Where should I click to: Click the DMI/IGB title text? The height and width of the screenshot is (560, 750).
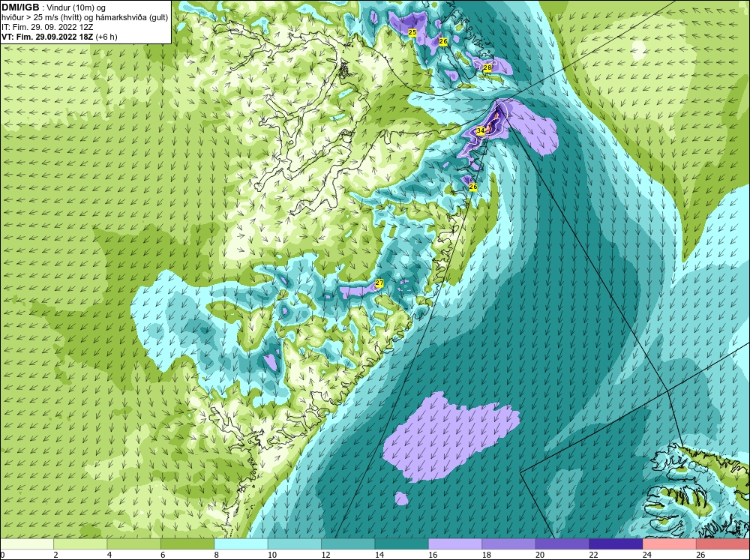tap(20, 7)
